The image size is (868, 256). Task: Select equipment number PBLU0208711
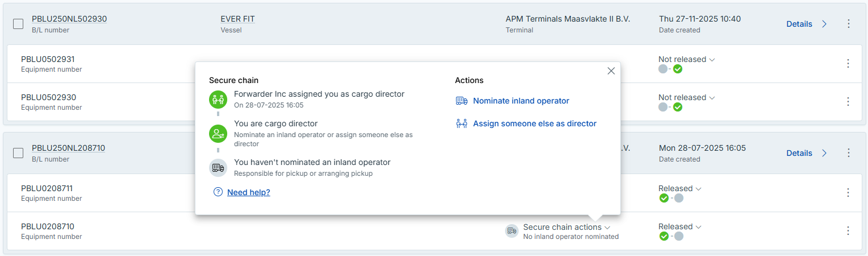pos(47,188)
